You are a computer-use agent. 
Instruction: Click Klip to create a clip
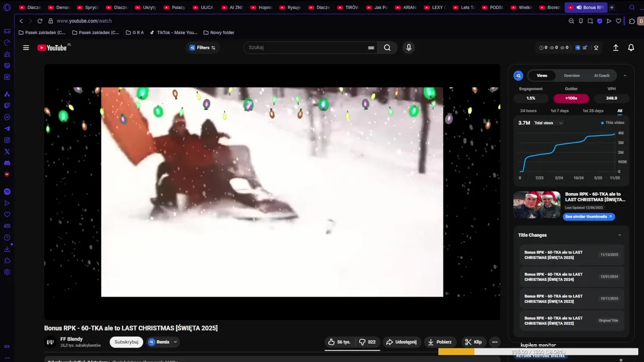click(473, 342)
